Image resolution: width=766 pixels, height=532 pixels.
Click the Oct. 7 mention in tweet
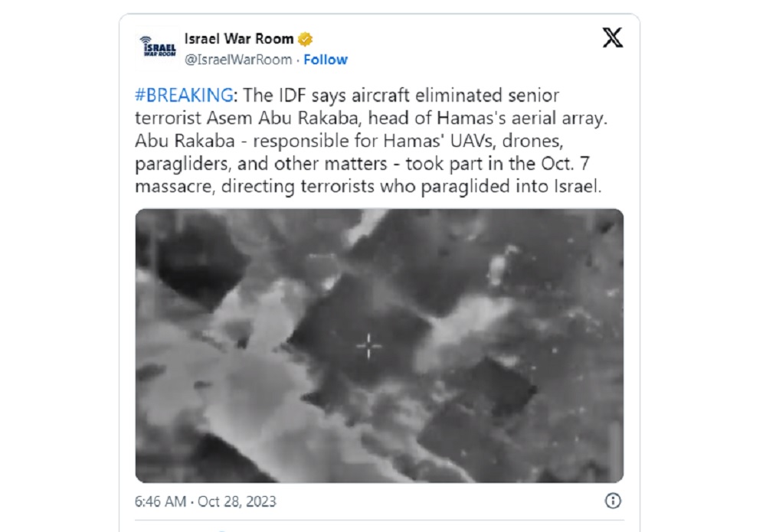pyautogui.click(x=565, y=164)
